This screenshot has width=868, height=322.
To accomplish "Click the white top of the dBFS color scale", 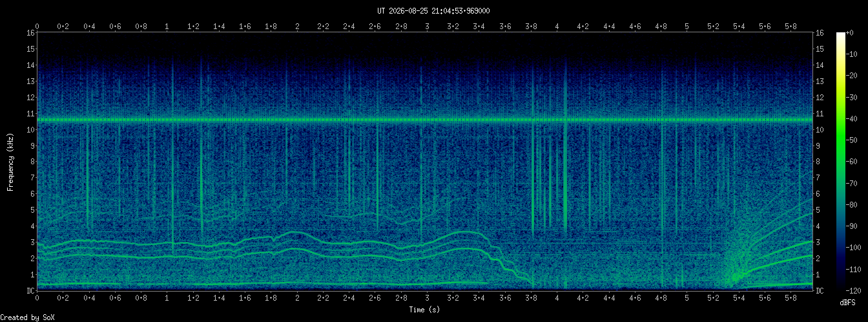I will [x=840, y=35].
